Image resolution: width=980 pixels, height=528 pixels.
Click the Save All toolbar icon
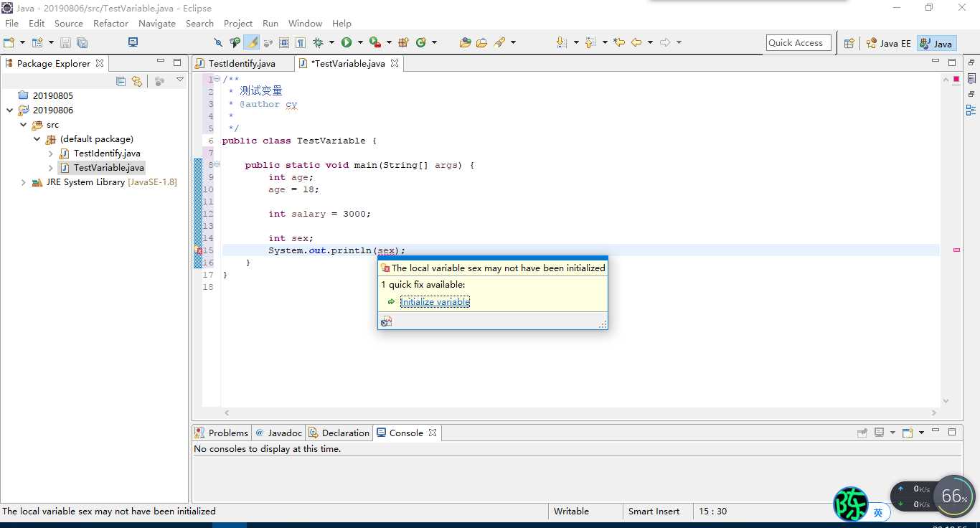click(x=82, y=43)
